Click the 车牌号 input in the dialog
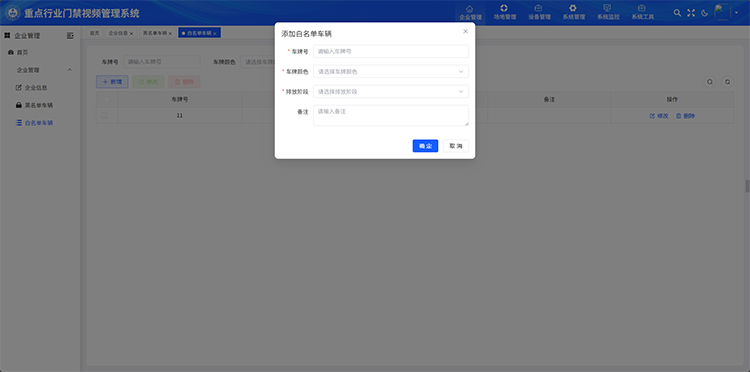 click(x=391, y=51)
